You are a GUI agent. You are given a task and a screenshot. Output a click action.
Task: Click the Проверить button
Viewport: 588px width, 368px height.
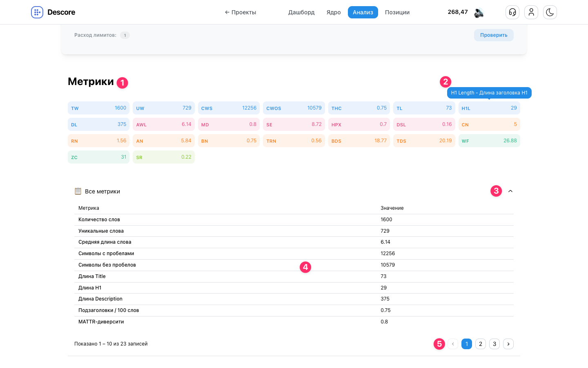(x=494, y=35)
